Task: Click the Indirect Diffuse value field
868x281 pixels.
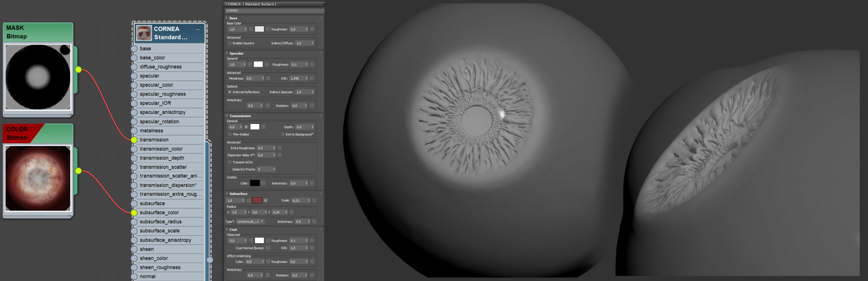Action: (305, 43)
